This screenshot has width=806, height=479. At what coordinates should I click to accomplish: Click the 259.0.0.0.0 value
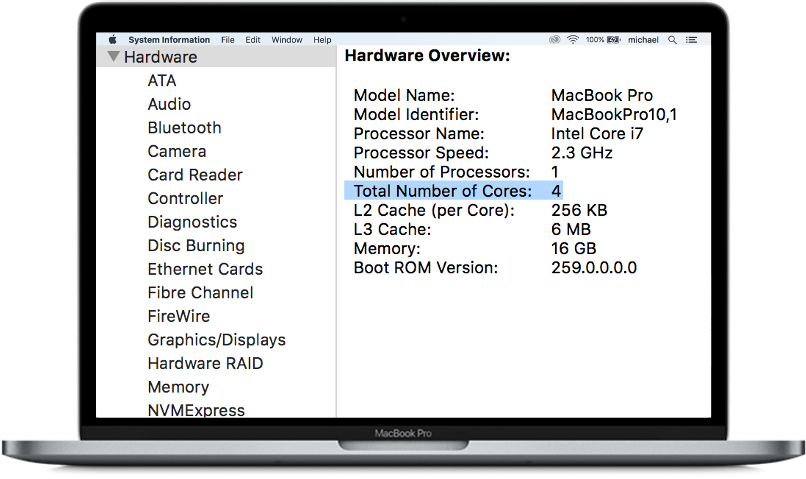pyautogui.click(x=594, y=268)
